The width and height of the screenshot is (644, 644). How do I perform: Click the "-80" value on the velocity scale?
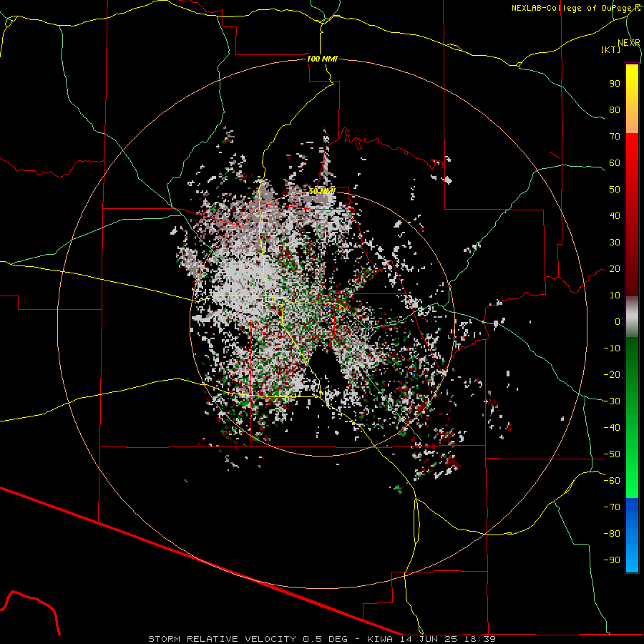(x=612, y=534)
